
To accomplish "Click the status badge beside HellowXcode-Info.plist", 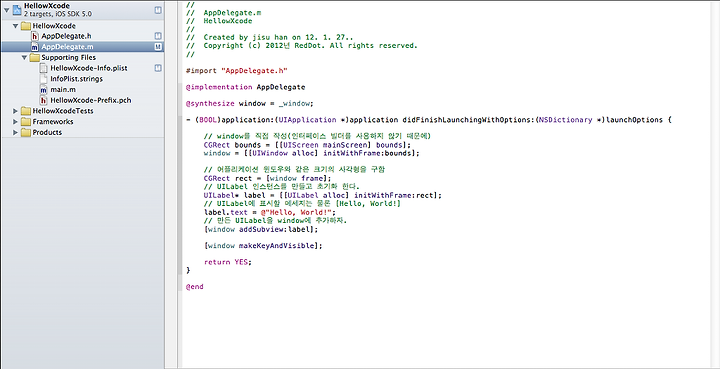I will pyautogui.click(x=158, y=68).
